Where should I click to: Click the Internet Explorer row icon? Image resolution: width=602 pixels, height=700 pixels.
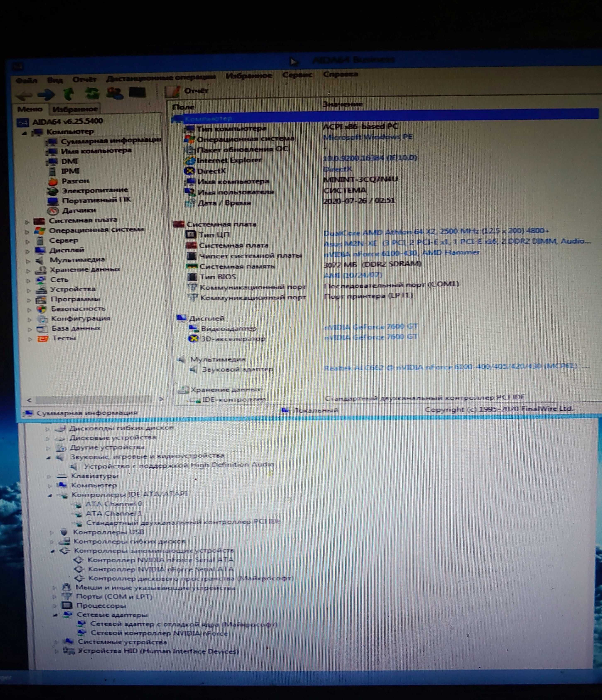[190, 160]
